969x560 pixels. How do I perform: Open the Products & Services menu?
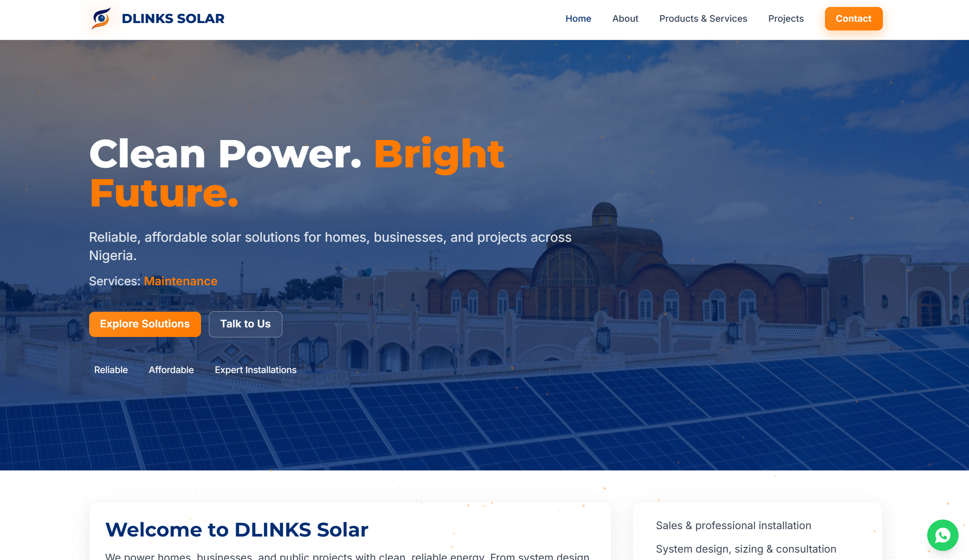tap(703, 18)
